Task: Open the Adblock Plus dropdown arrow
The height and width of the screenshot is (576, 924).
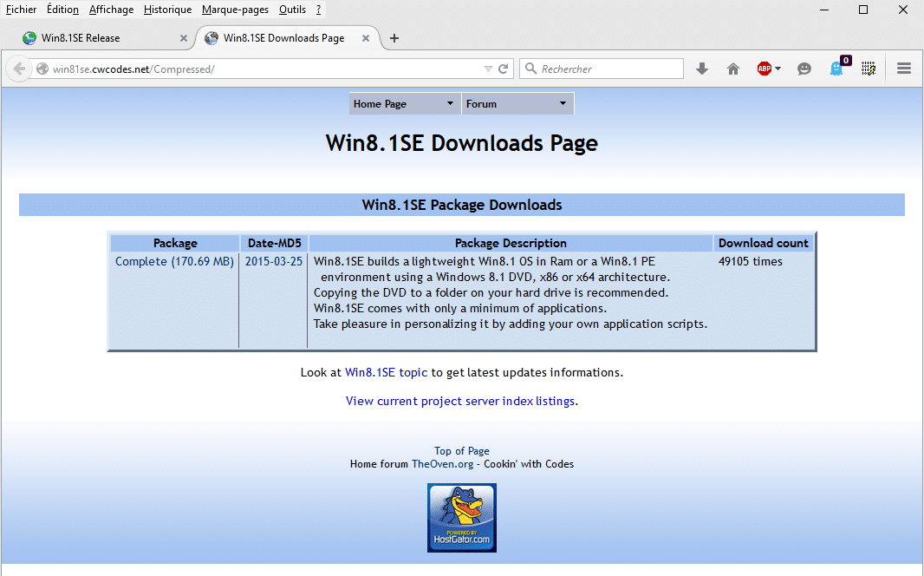Action: coord(778,69)
